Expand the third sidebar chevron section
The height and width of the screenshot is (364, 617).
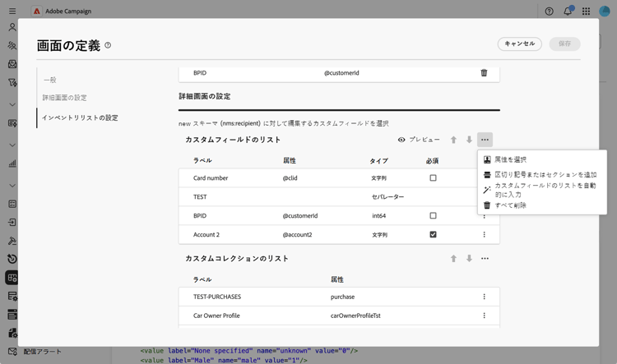(x=12, y=186)
